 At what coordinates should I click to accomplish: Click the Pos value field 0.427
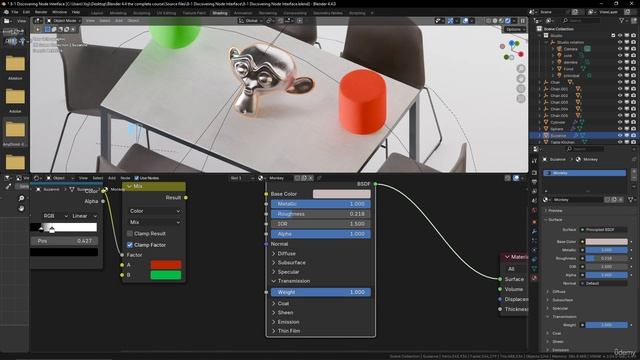click(x=64, y=241)
